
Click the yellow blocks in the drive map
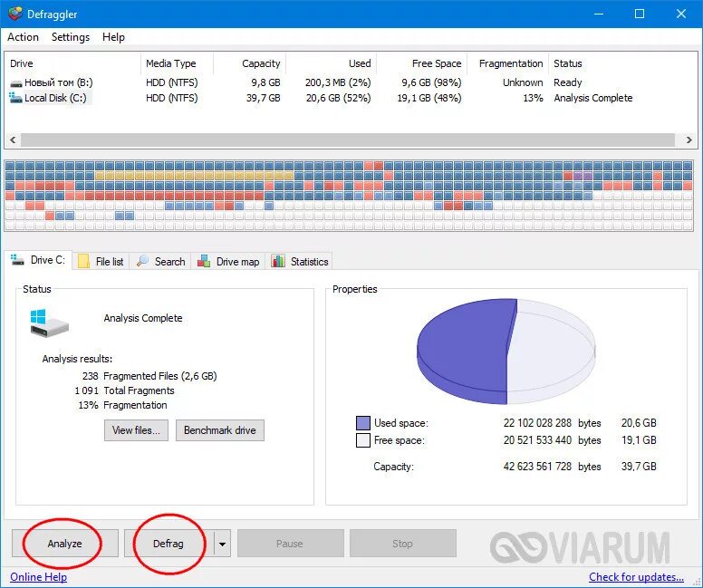(194, 176)
